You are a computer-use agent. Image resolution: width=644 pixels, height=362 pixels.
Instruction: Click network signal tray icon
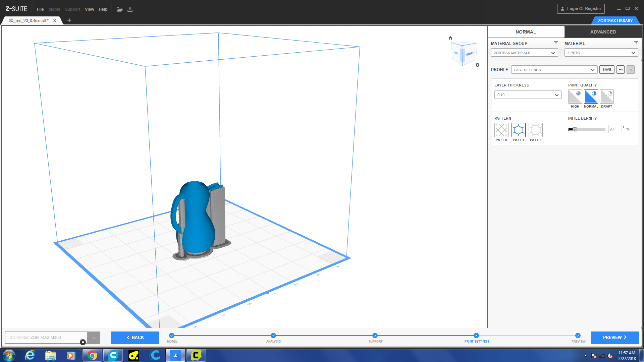(602, 356)
